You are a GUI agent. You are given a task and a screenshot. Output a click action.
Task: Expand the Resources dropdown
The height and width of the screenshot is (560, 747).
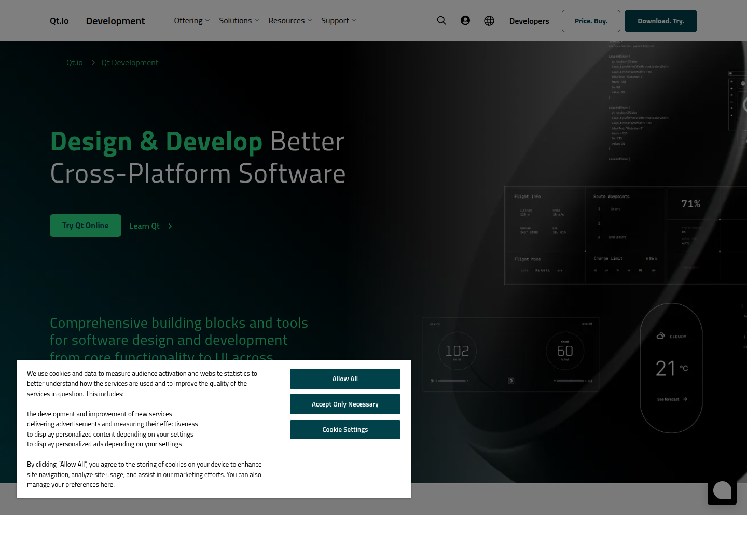[x=290, y=21]
